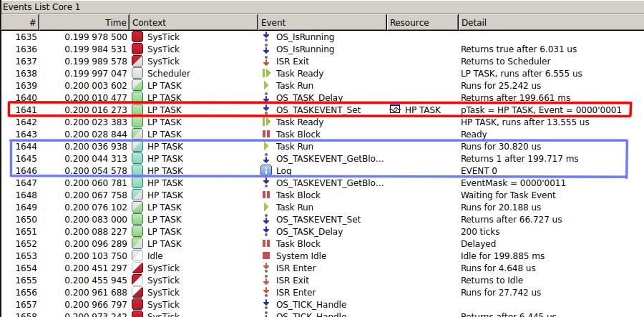Click the Log info icon in row 1646
Viewport: 644px width, 317px height.
pyautogui.click(x=266, y=170)
